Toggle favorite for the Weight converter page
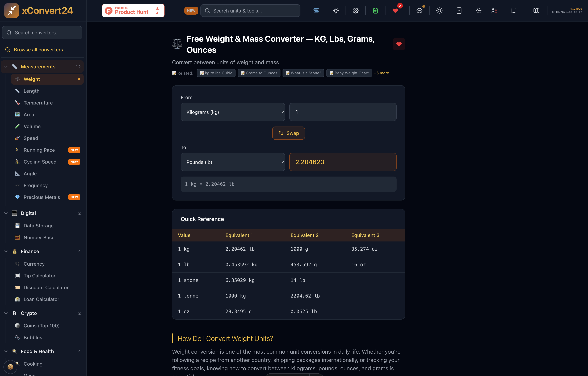This screenshot has width=588, height=376. pyautogui.click(x=399, y=44)
